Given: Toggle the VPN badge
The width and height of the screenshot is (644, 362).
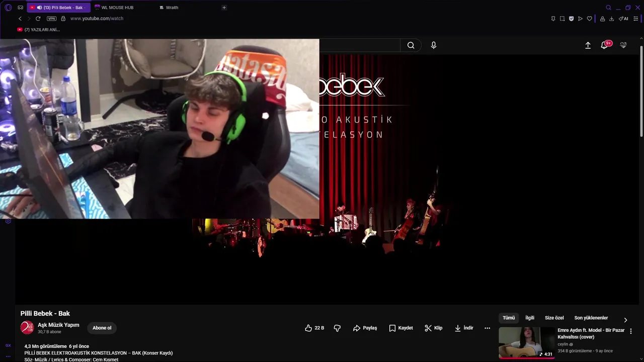Looking at the screenshot, I should pyautogui.click(x=51, y=19).
